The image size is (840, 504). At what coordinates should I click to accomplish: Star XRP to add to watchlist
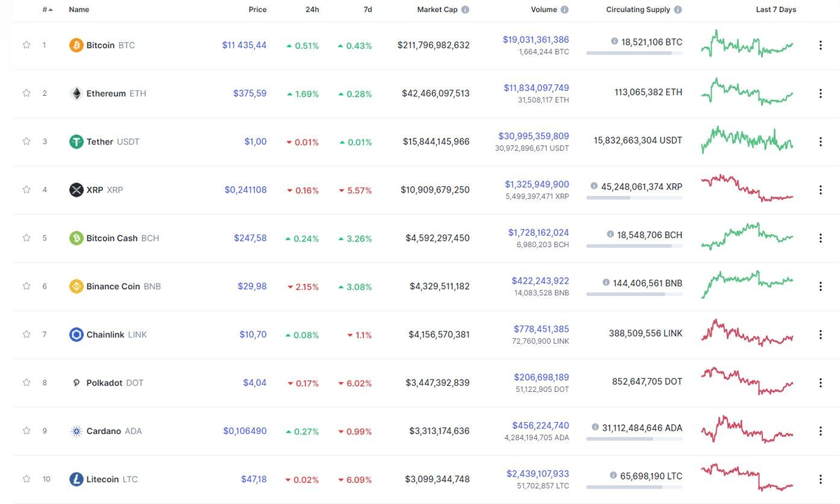tap(27, 190)
